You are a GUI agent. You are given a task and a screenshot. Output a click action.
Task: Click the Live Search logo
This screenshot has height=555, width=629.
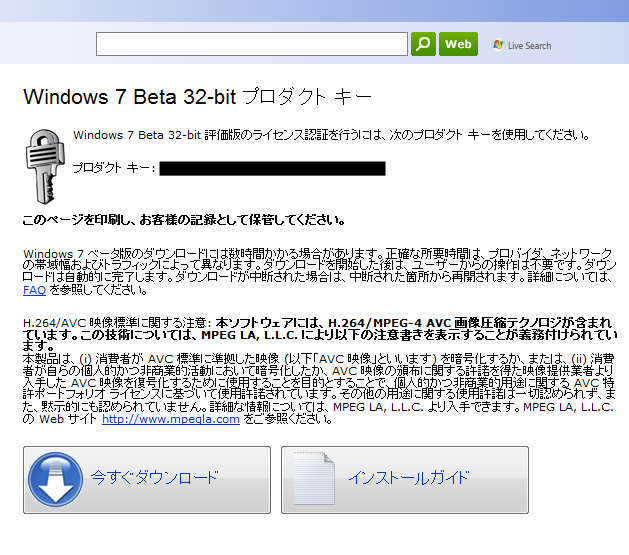[x=522, y=45]
